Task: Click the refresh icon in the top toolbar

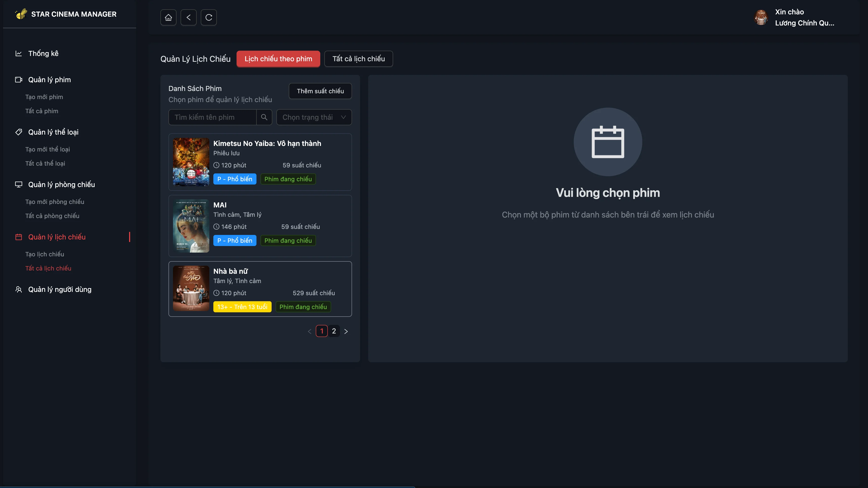Action: [x=209, y=17]
